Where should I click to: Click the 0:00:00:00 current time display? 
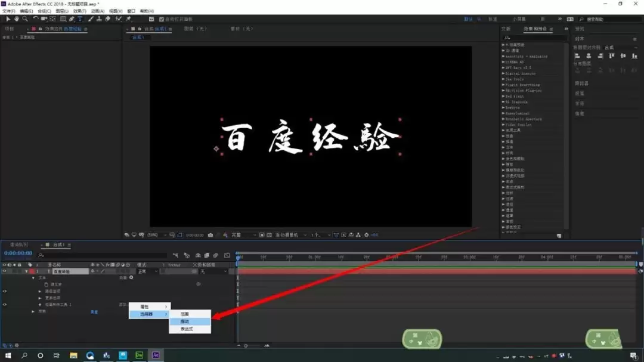click(x=18, y=253)
